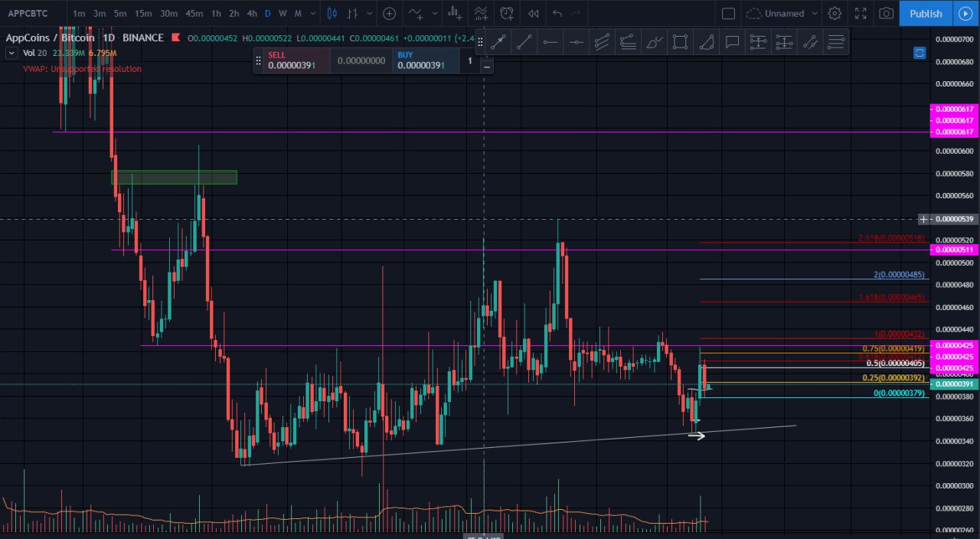Select the rectangle shape tool

tap(680, 43)
